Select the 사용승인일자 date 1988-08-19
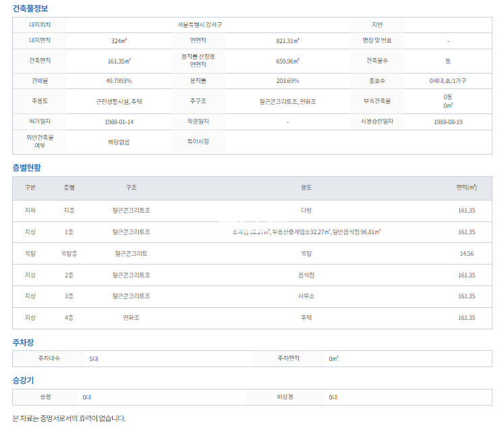The height and width of the screenshot is (434, 504). click(x=448, y=122)
